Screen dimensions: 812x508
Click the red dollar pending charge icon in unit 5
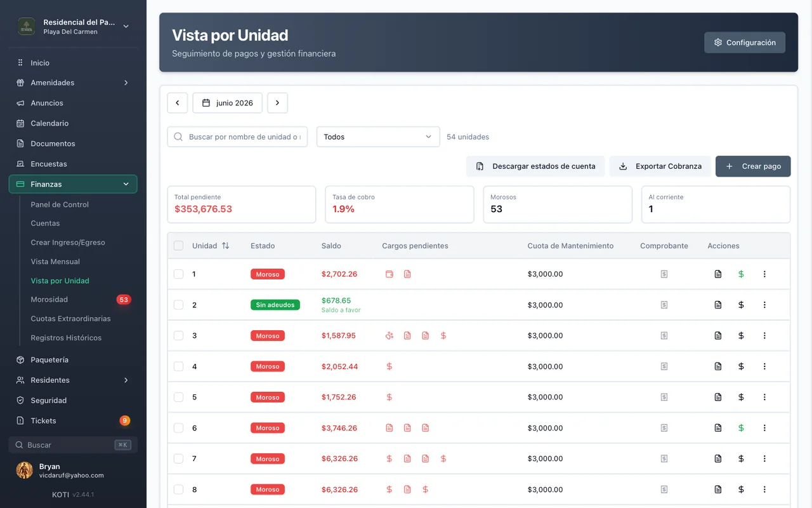tap(390, 397)
